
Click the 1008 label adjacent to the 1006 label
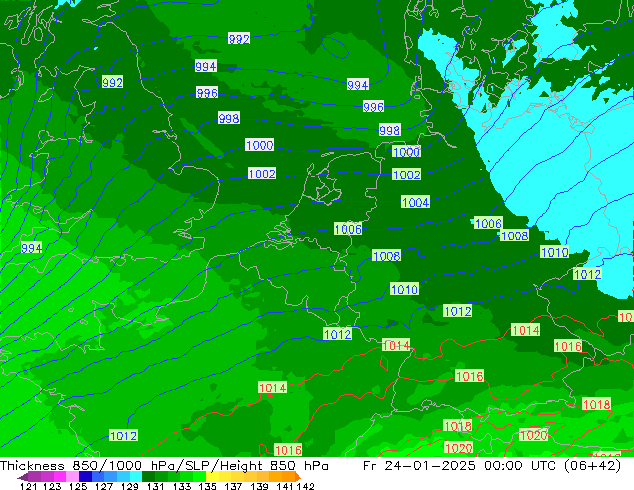tap(514, 235)
